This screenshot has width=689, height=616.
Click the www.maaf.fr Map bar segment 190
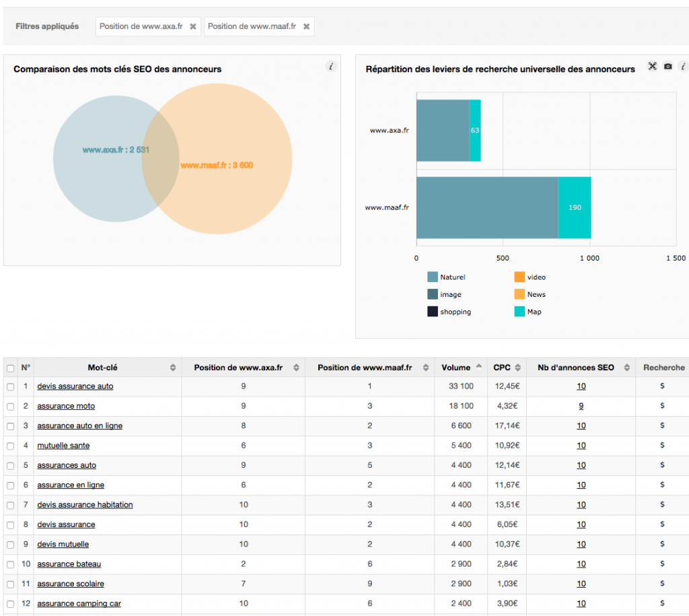click(575, 207)
